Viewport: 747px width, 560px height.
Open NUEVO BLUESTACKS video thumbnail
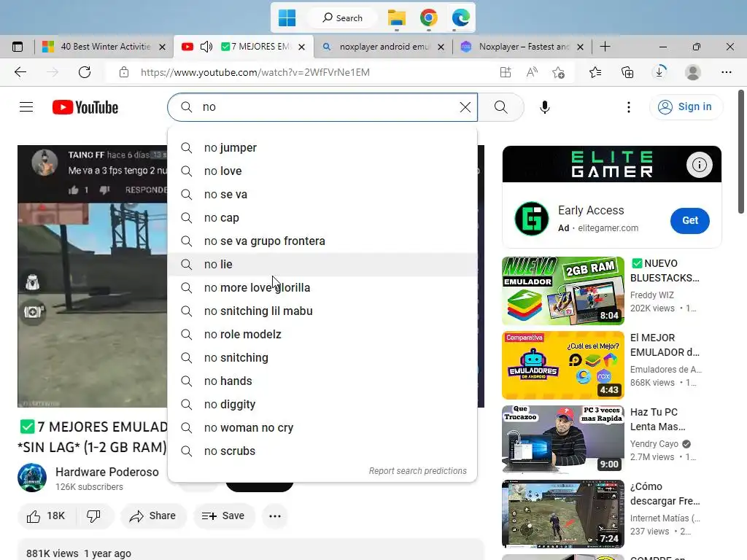[563, 291]
